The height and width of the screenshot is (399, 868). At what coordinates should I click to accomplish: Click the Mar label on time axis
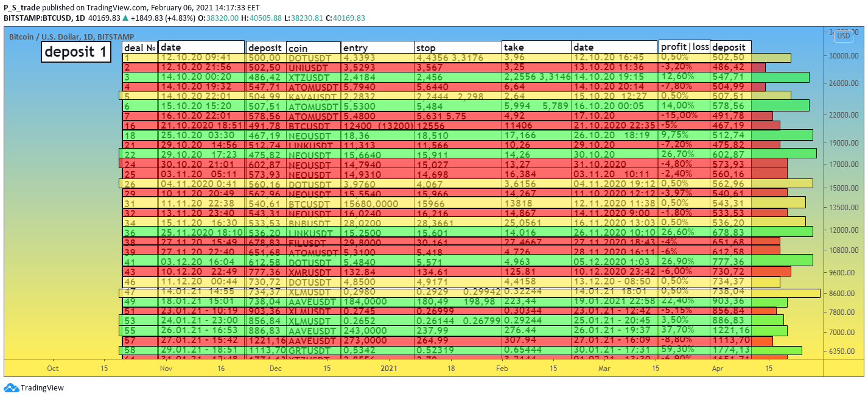pyautogui.click(x=604, y=369)
